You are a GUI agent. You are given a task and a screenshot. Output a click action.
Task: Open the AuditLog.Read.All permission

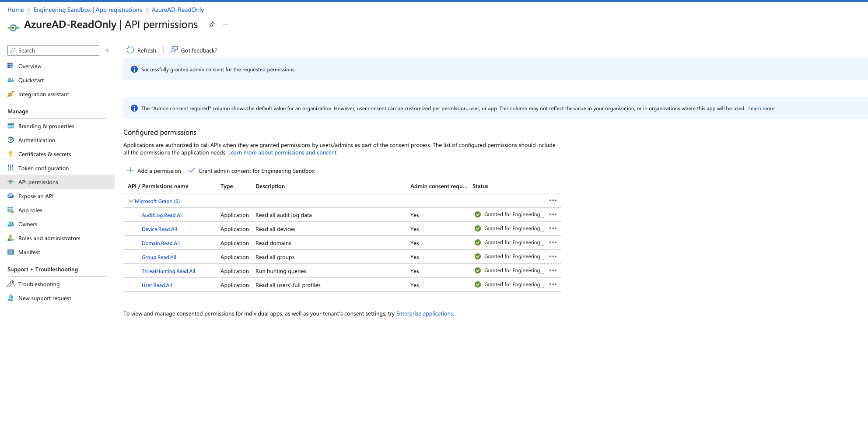pos(162,215)
